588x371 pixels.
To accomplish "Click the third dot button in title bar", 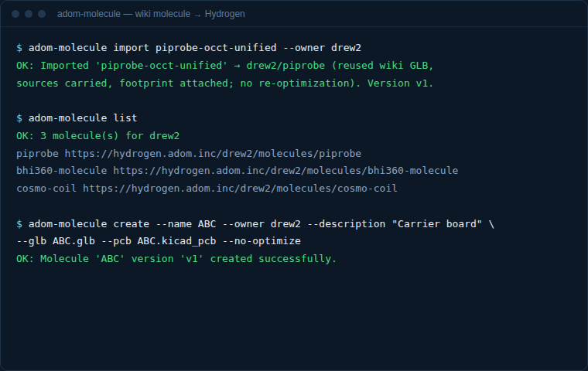I will coord(42,14).
